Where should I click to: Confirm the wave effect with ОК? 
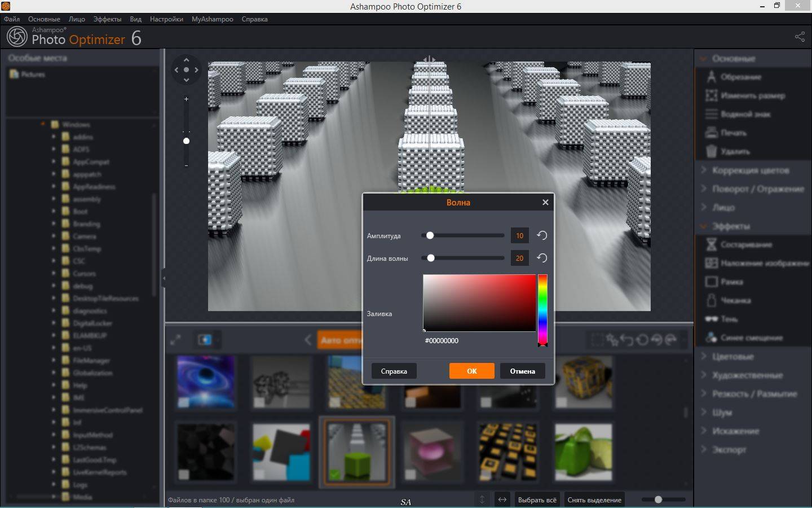pos(472,371)
